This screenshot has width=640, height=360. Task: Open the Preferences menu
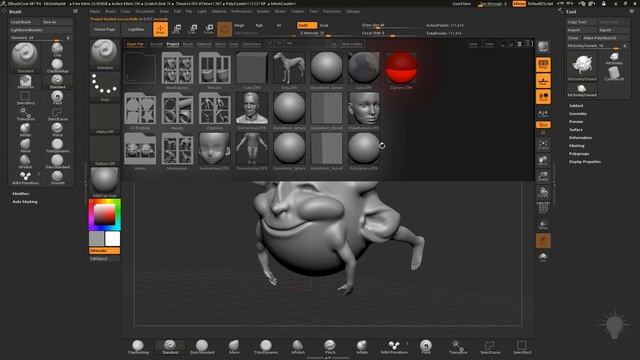[x=242, y=11]
